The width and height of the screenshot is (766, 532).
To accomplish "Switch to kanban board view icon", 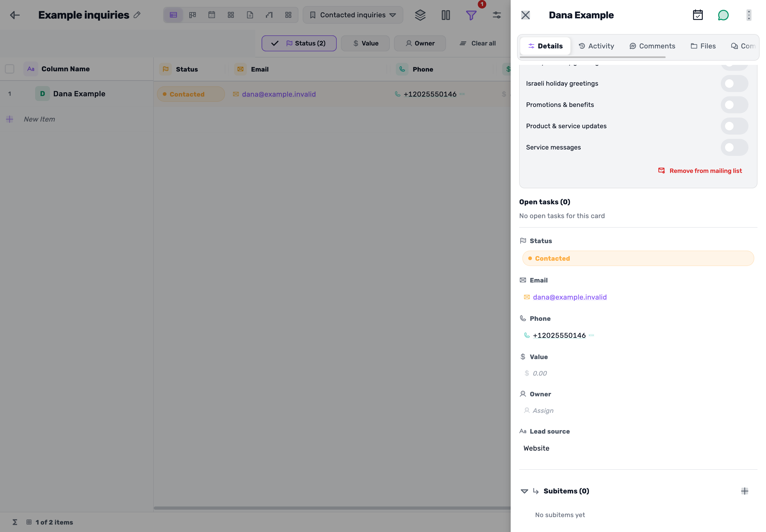I will pos(192,15).
